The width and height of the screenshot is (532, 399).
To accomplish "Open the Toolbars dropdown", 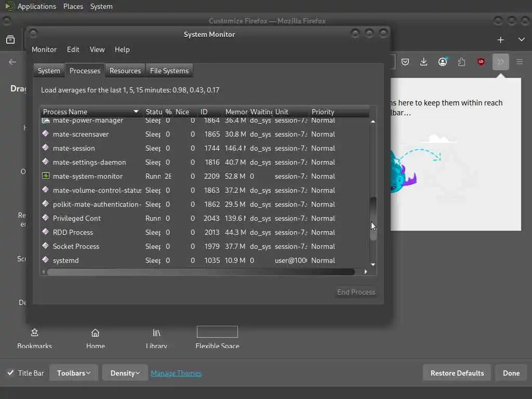I will (74, 373).
